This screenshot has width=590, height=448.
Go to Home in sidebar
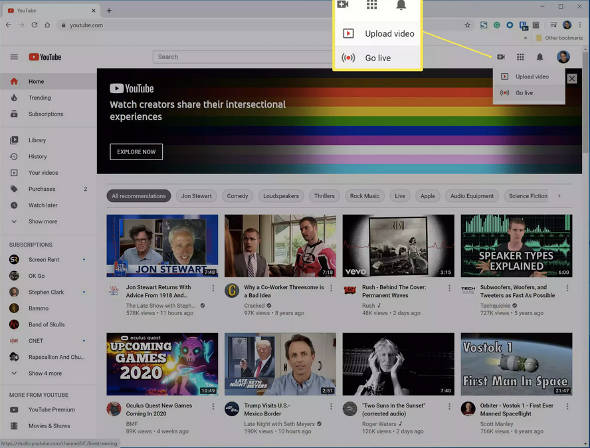tap(48, 81)
